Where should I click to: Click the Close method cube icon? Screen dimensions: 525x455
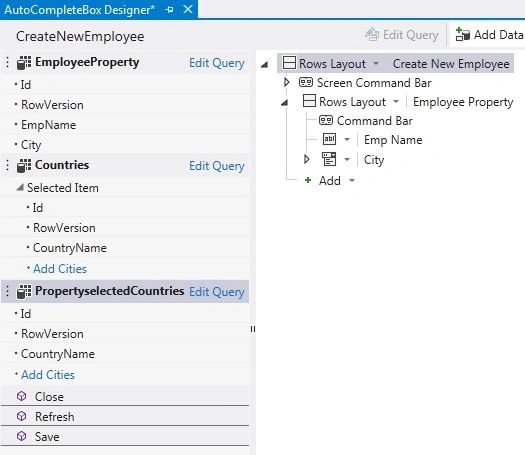pos(21,396)
